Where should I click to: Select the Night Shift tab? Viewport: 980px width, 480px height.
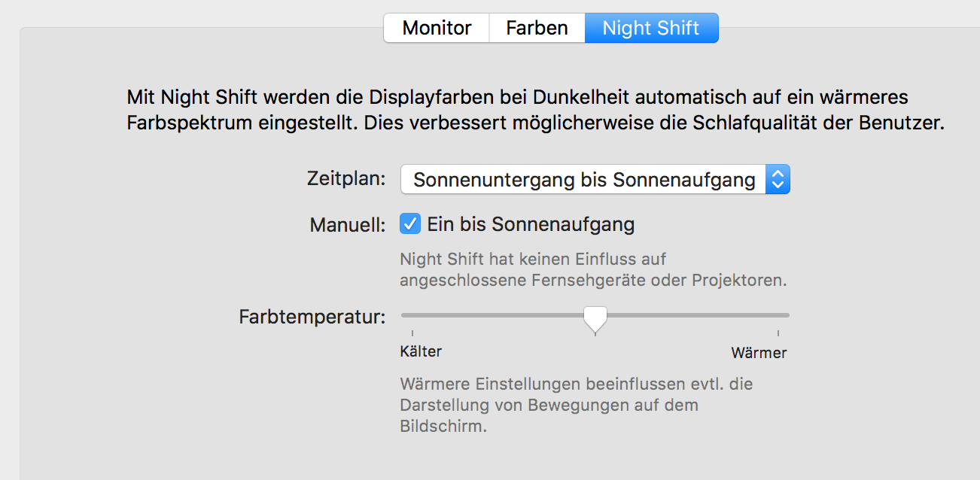click(x=651, y=29)
